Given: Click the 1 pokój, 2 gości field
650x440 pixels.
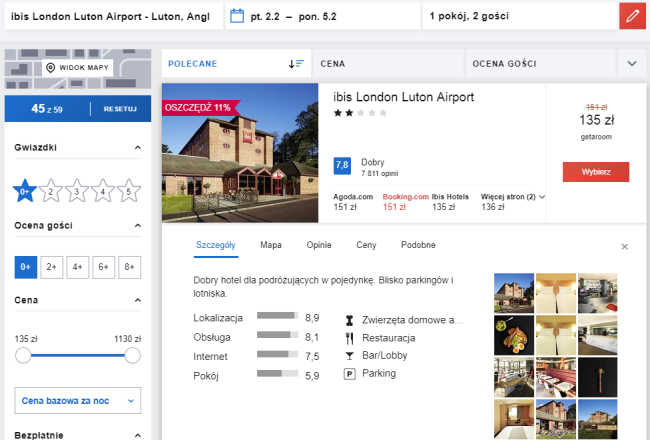Looking at the screenshot, I should click(521, 16).
